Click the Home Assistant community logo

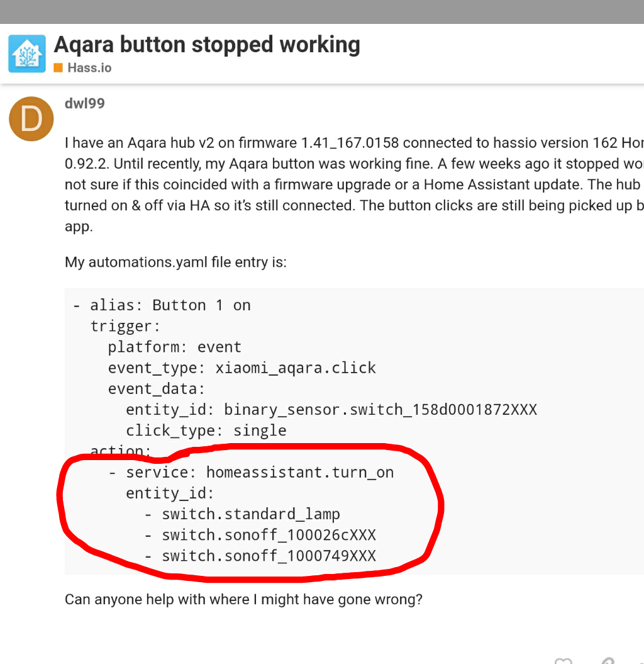point(26,53)
